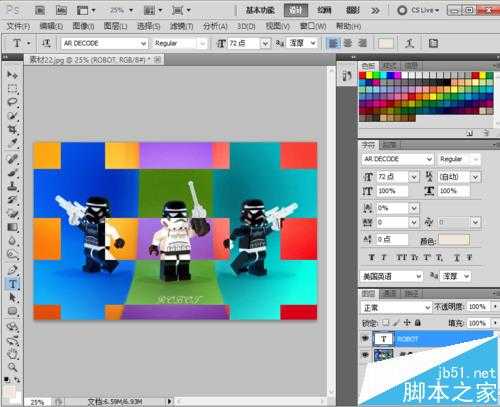This screenshot has height=407, width=500.
Task: Launch Bridge from the application bar
Action: click(x=40, y=10)
